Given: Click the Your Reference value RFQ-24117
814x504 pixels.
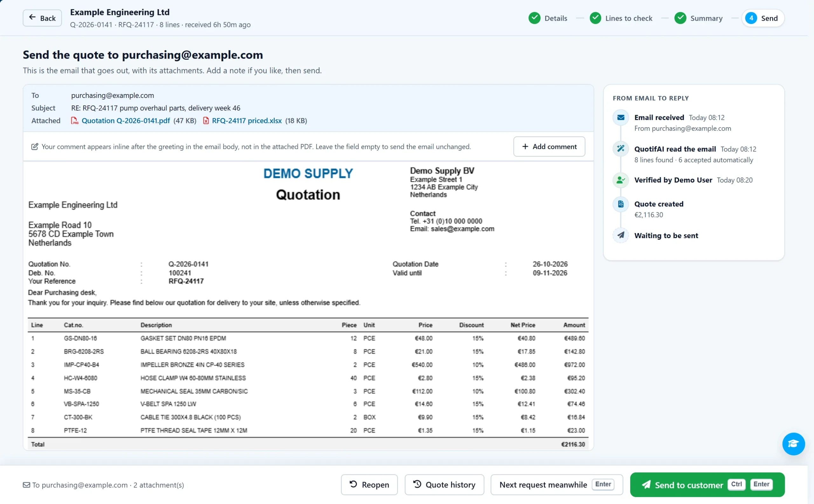Looking at the screenshot, I should click(186, 281).
